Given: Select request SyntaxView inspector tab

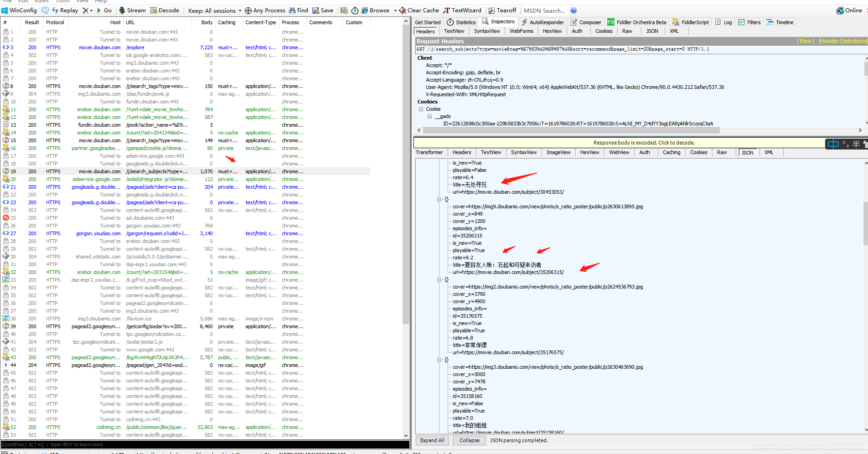Looking at the screenshot, I should coord(487,31).
